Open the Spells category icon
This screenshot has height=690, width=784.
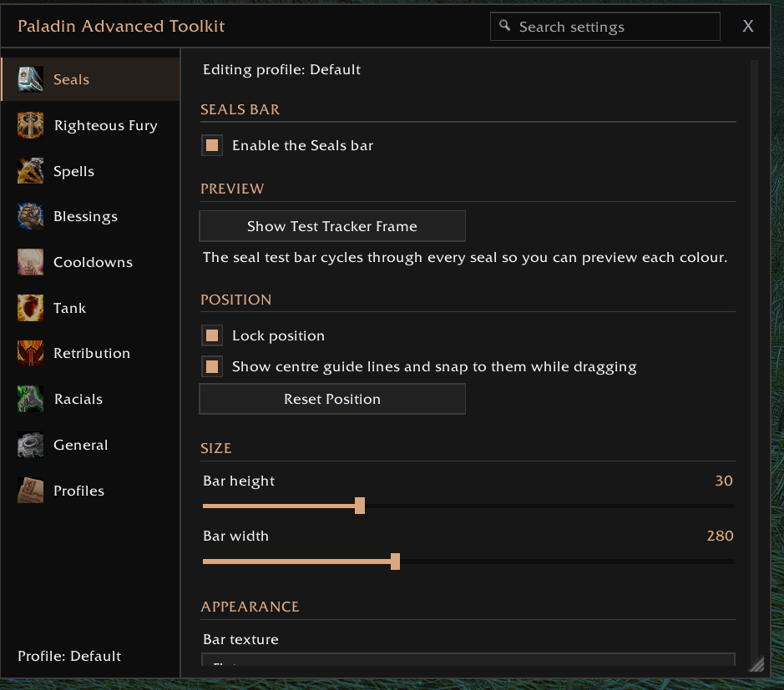31,171
